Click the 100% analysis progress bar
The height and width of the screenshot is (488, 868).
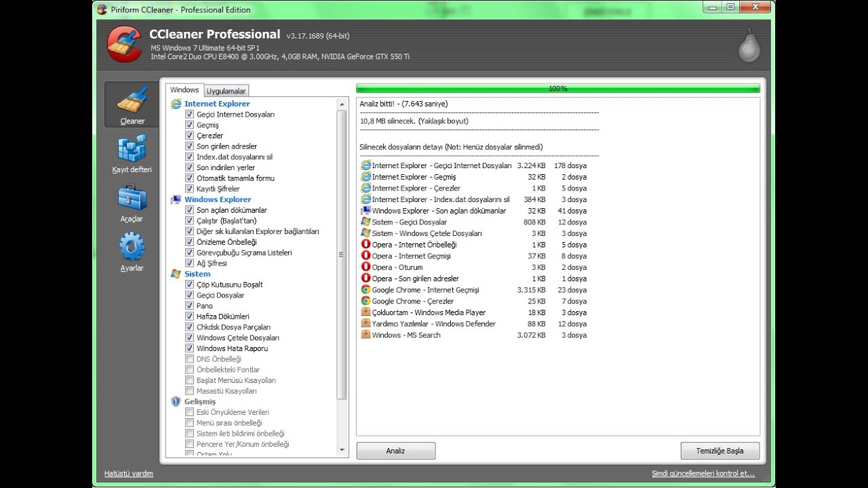(558, 89)
